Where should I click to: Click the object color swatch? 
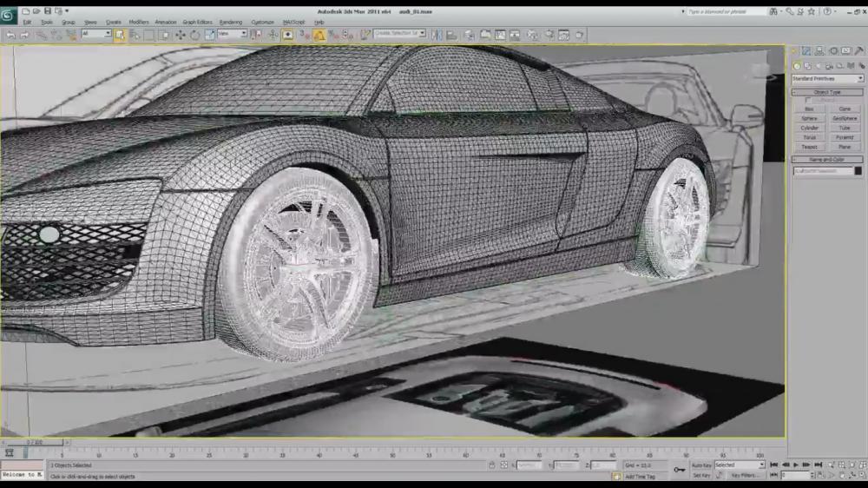[x=858, y=171]
